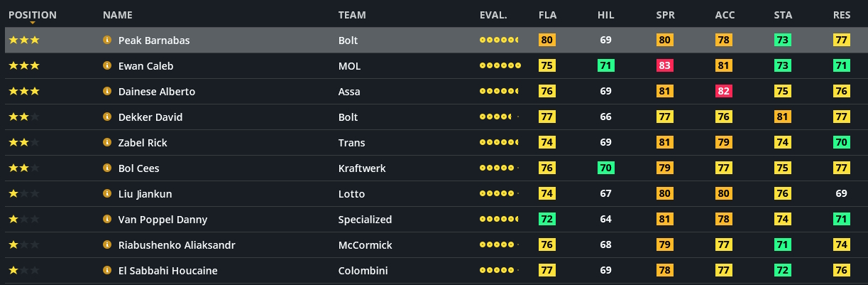Sort list by TEAM column header
The image size is (868, 285).
point(352,15)
